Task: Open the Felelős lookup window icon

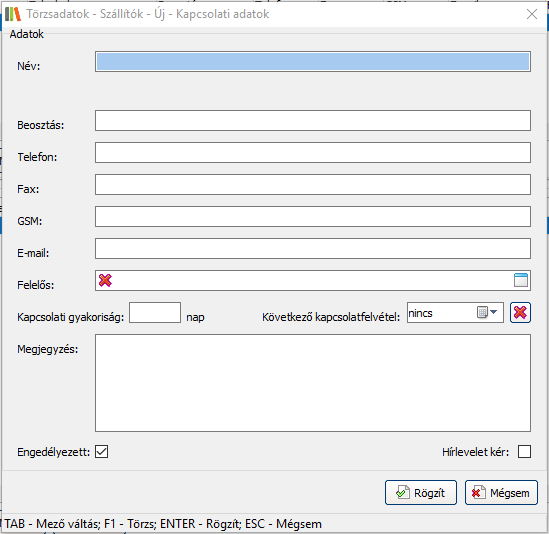Action: (x=521, y=280)
